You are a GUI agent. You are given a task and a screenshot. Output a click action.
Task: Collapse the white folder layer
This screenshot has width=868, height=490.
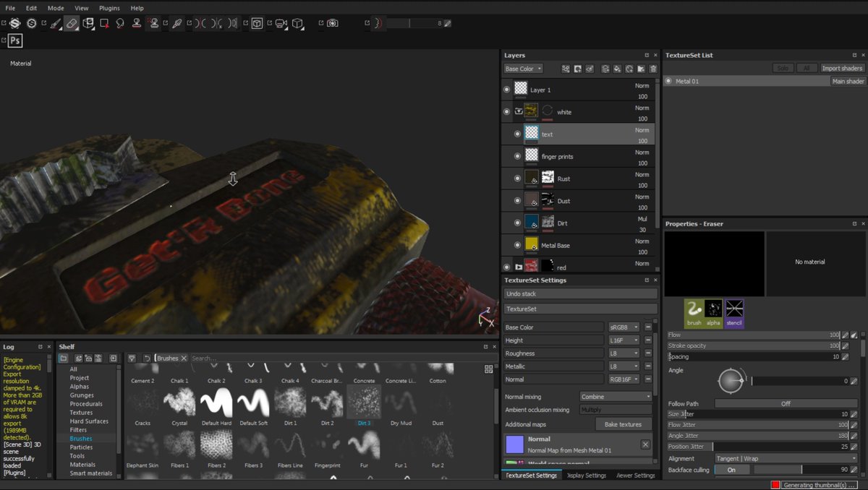pyautogui.click(x=519, y=112)
